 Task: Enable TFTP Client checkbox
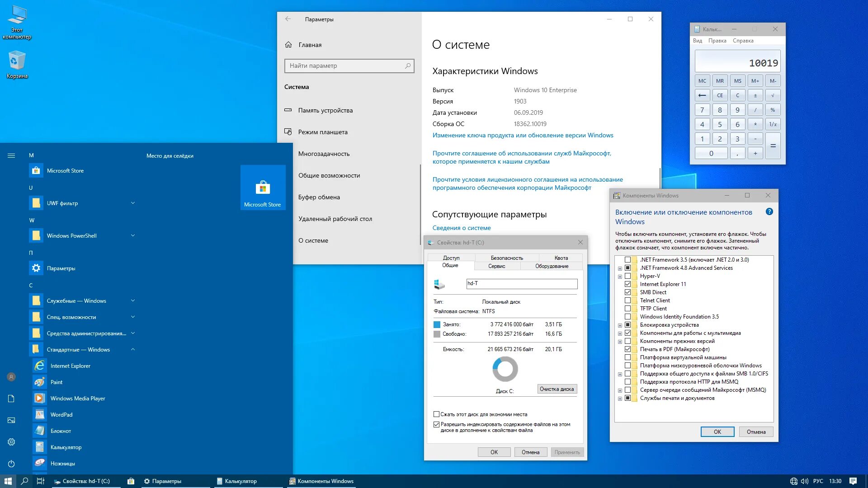[627, 309]
